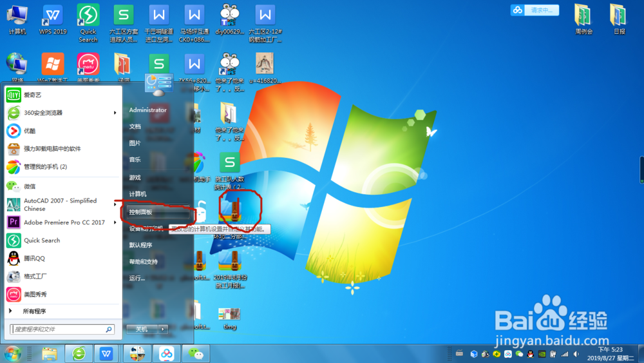This screenshot has width=644, height=363.
Task: Open Baidu Netdisk taskbar button
Action: pyautogui.click(x=167, y=353)
